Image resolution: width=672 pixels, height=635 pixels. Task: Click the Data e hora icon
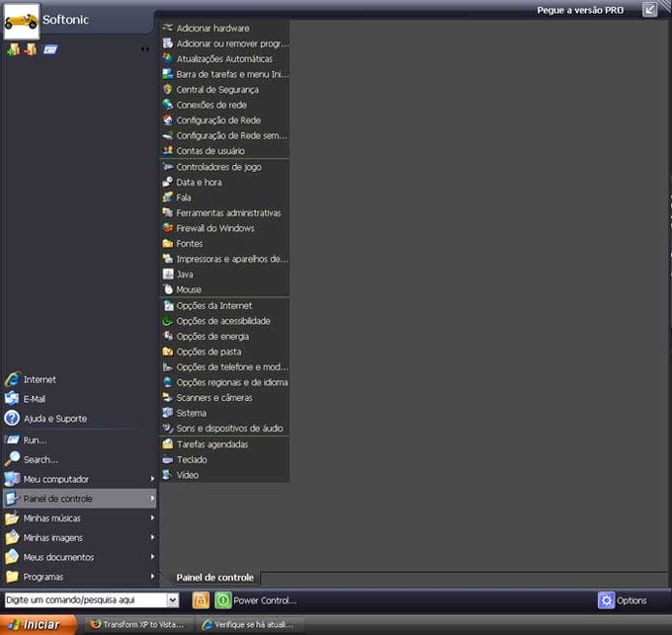pyautogui.click(x=168, y=182)
